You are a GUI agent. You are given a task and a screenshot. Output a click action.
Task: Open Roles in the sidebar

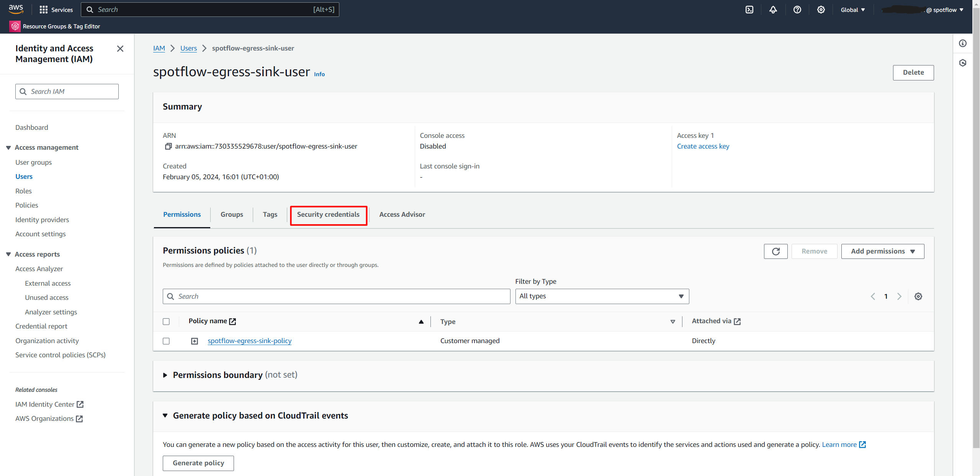click(23, 191)
